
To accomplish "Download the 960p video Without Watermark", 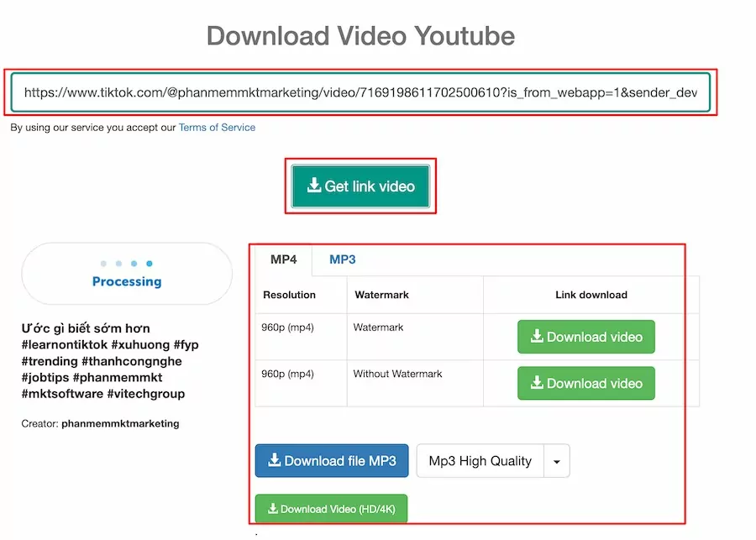I will (585, 383).
